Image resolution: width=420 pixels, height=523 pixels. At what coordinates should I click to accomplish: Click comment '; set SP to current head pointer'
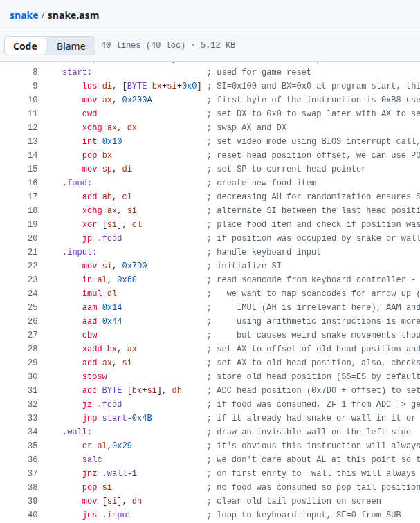286,169
